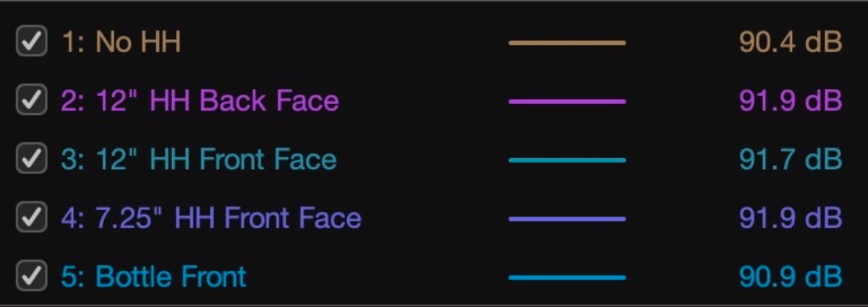This screenshot has height=307, width=868.
Task: Select the 91.9 dB value for 7.25" HH
Action: (x=790, y=218)
